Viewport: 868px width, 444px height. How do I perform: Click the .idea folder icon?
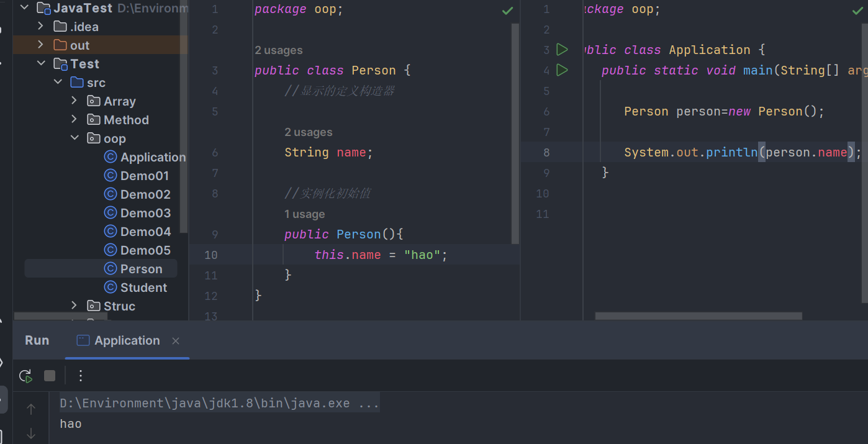[x=60, y=27]
